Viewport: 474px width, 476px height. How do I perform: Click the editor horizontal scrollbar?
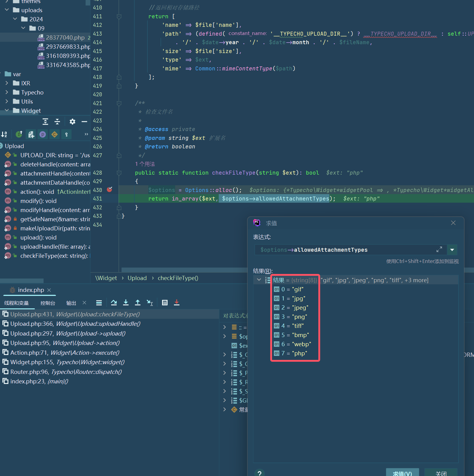coord(184,270)
